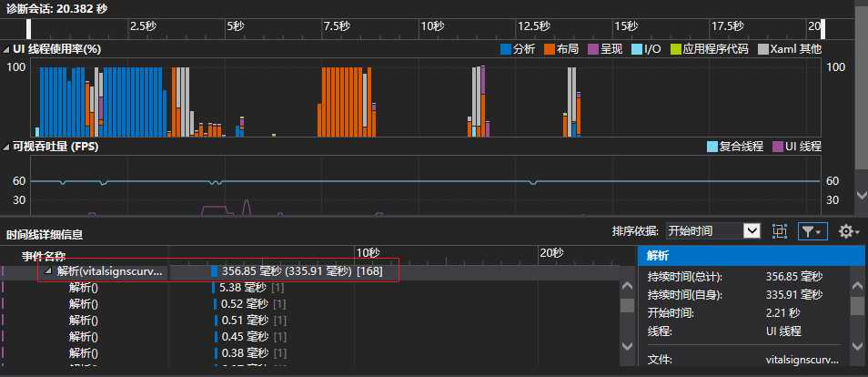This screenshot has width=868, height=377.
Task: Select the 解析() row with 0.51 毫秒
Action: 310,321
